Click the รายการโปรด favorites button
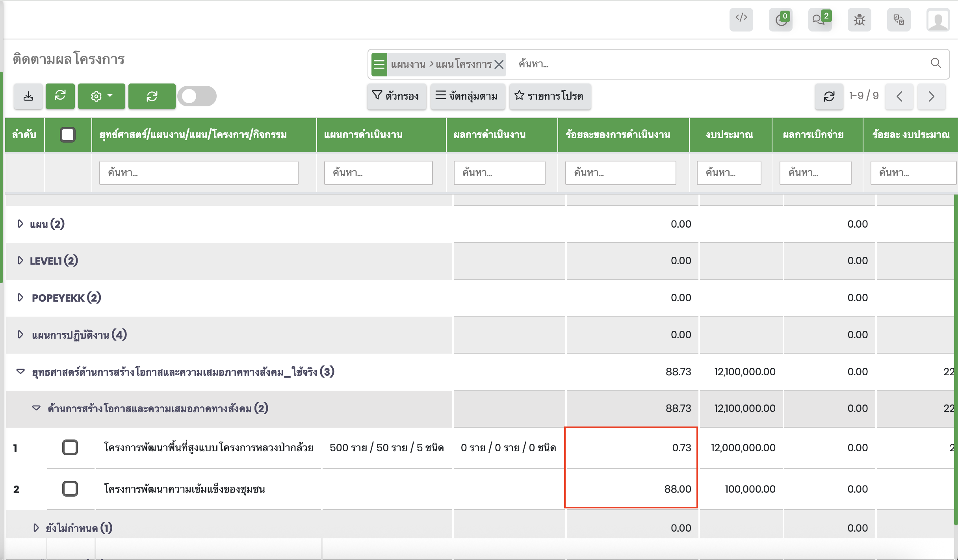The width and height of the screenshot is (958, 560). (x=549, y=96)
